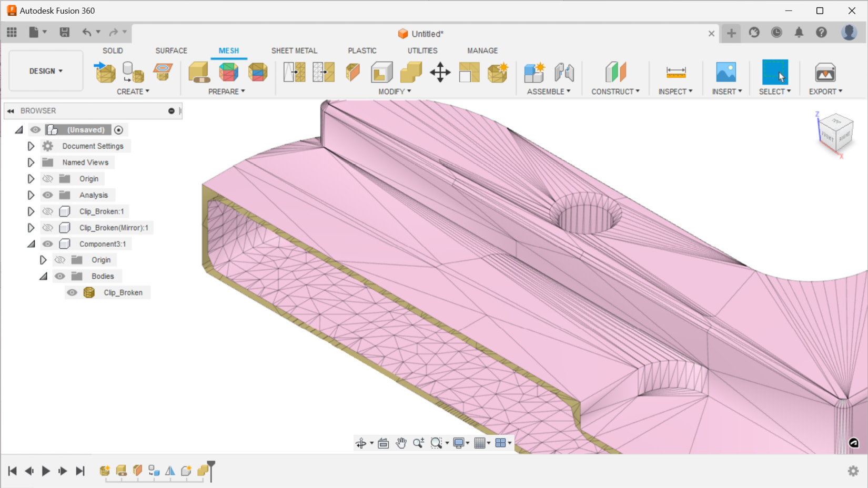868x488 pixels.
Task: Click the Combine Face Groups icon
Action: pos(258,72)
